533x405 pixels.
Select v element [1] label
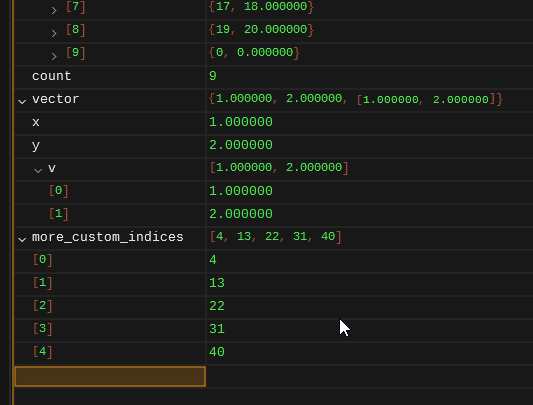pos(59,214)
